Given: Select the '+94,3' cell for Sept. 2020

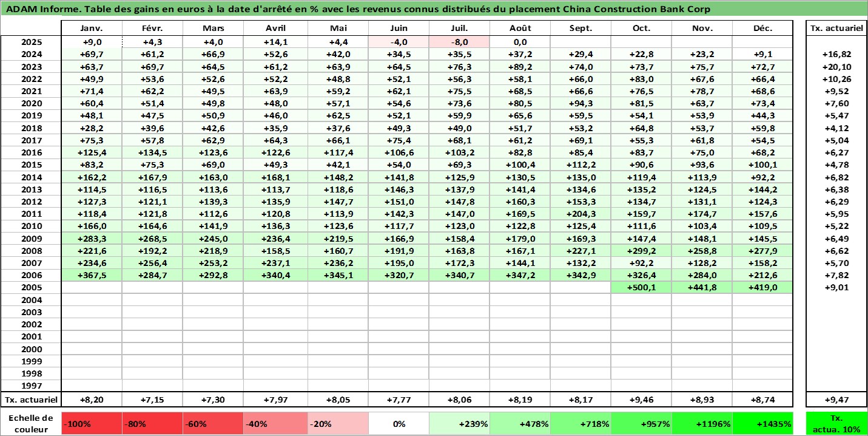Looking at the screenshot, I should [580, 103].
